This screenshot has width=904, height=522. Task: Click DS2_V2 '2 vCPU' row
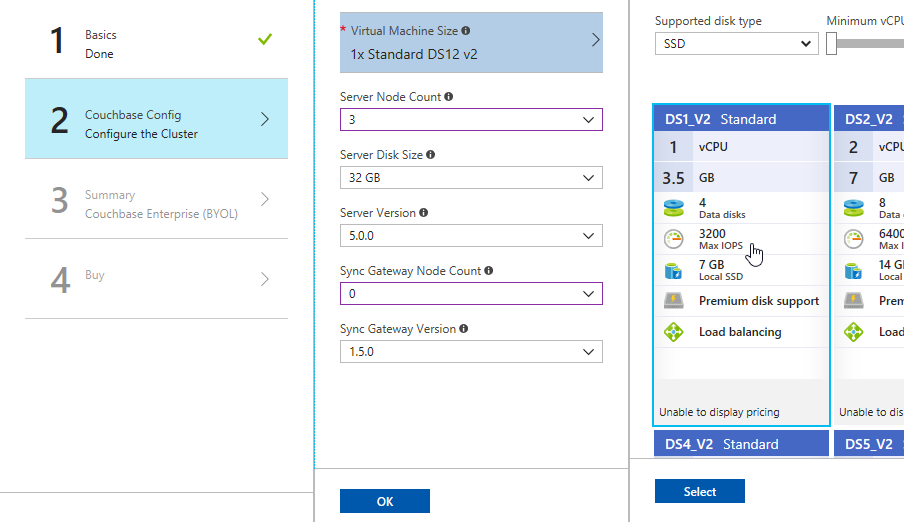(x=869, y=147)
